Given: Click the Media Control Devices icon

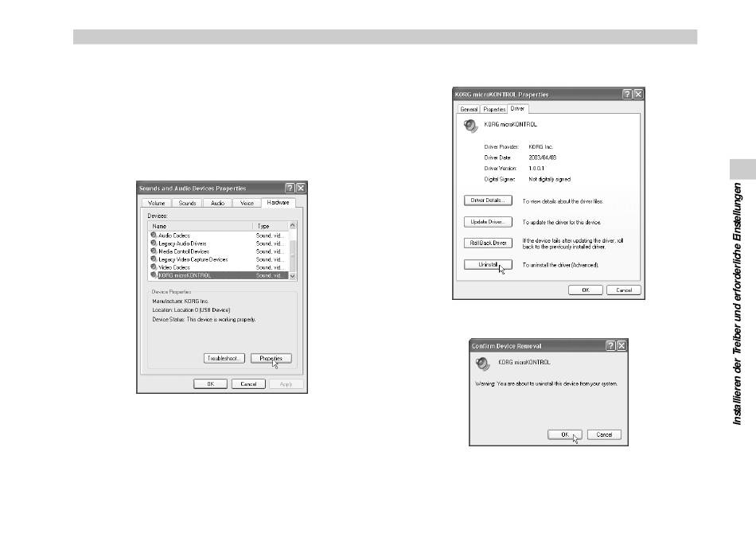Looking at the screenshot, I should (154, 251).
